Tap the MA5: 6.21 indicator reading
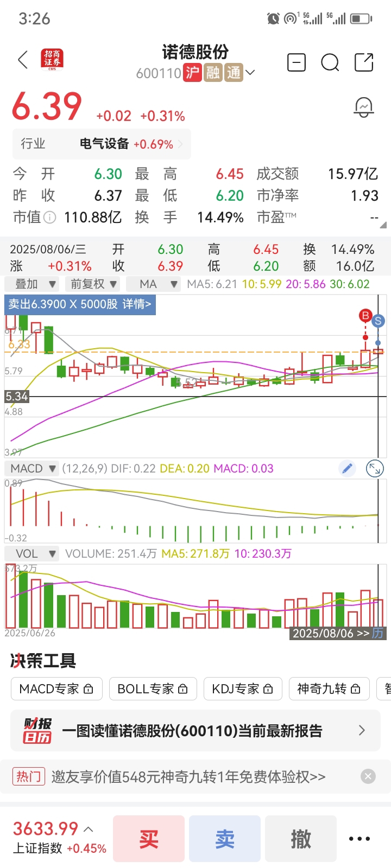 [212, 284]
